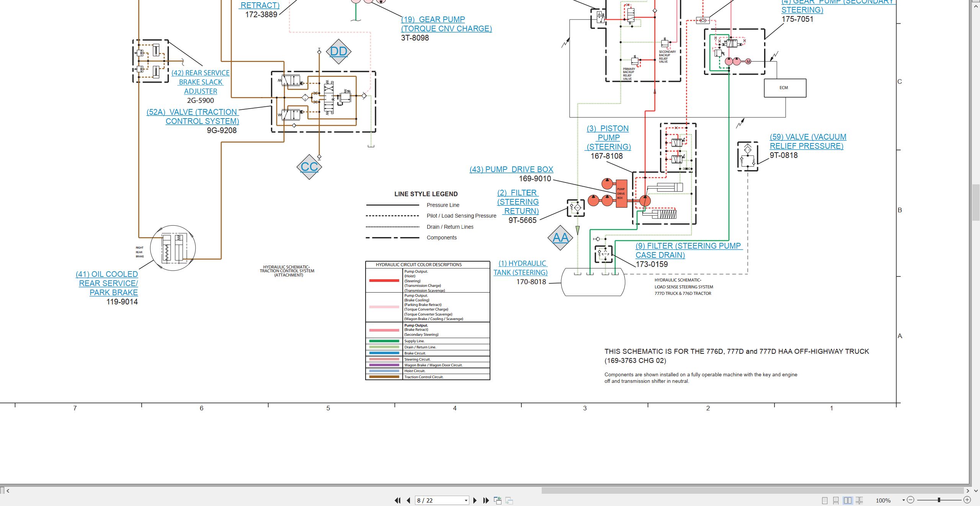Click the zoom in plus button

(x=967, y=500)
